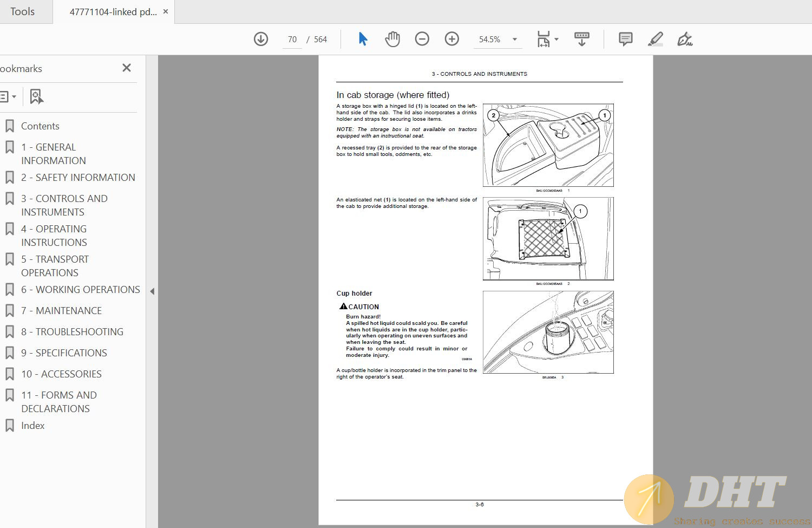The width and height of the screenshot is (812, 528).
Task: Open the add comment sticky note tool
Action: pos(626,39)
